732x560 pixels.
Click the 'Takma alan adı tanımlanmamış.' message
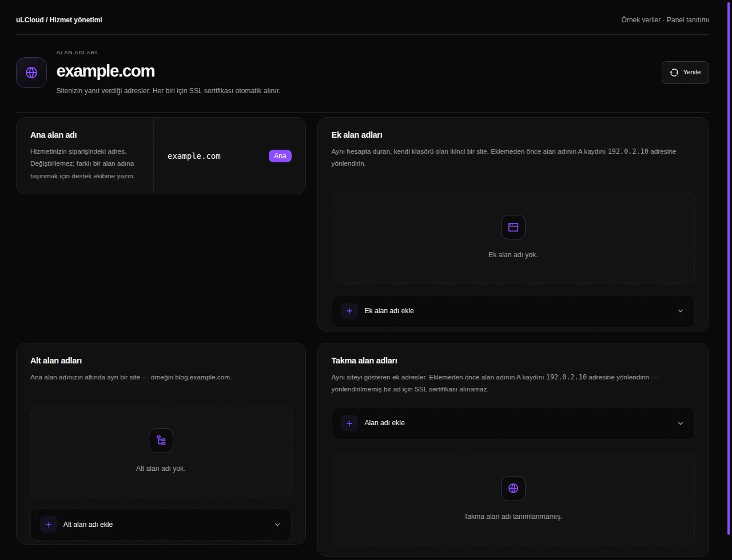coord(513,517)
